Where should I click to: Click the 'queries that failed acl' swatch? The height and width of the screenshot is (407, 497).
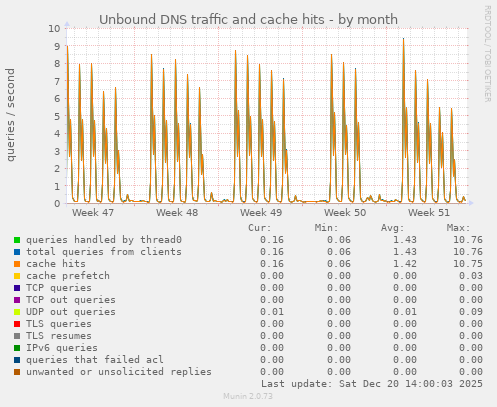point(17,360)
